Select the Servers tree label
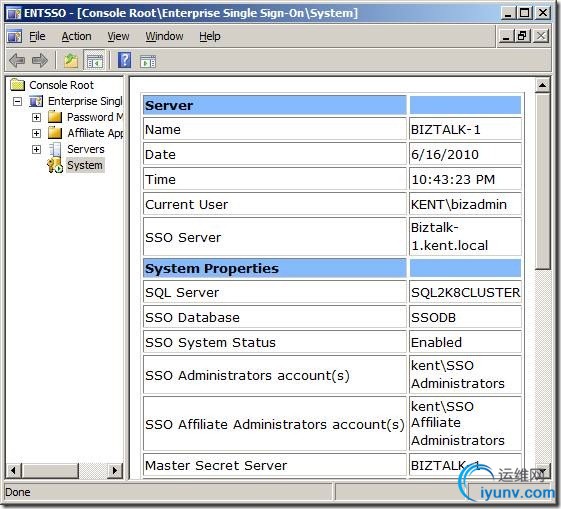This screenshot has width=561, height=509. pos(86,149)
